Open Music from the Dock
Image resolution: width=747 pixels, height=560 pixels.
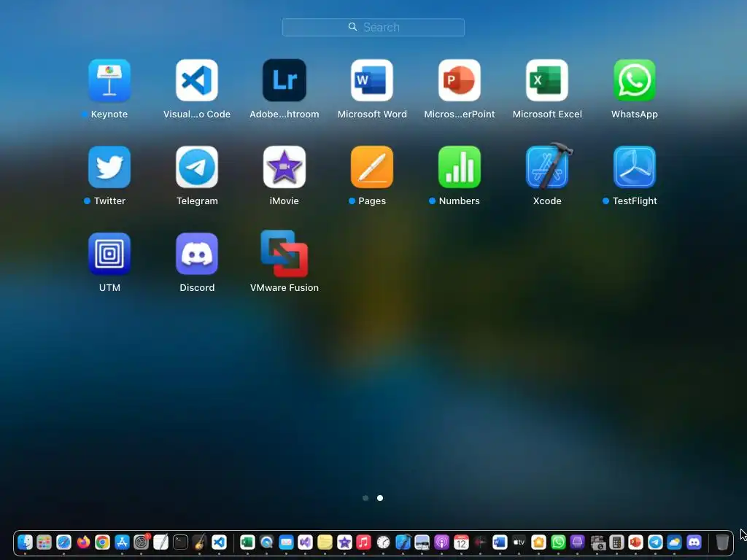363,542
